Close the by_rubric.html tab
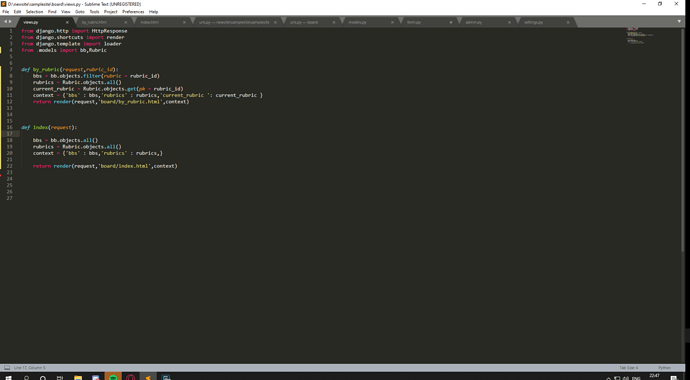690x380 pixels. [x=125, y=22]
